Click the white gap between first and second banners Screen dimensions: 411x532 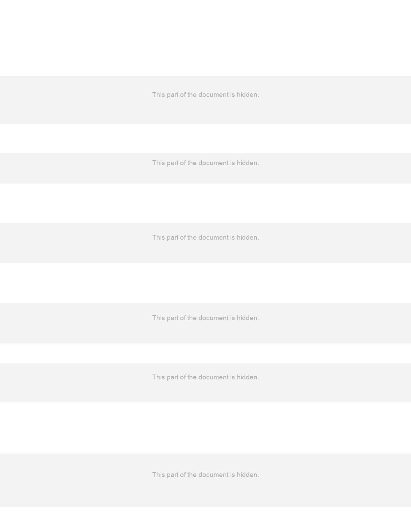click(205, 138)
